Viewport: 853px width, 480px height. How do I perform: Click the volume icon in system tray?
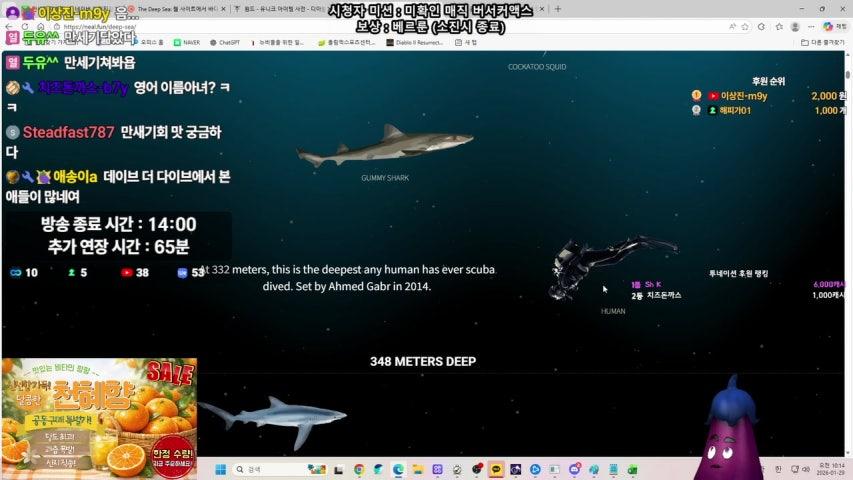806,469
